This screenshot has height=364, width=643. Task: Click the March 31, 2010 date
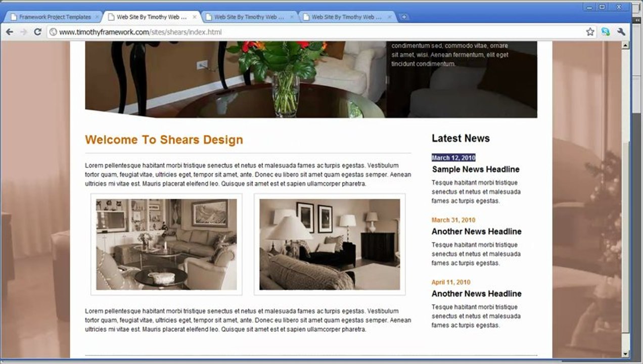coord(453,220)
